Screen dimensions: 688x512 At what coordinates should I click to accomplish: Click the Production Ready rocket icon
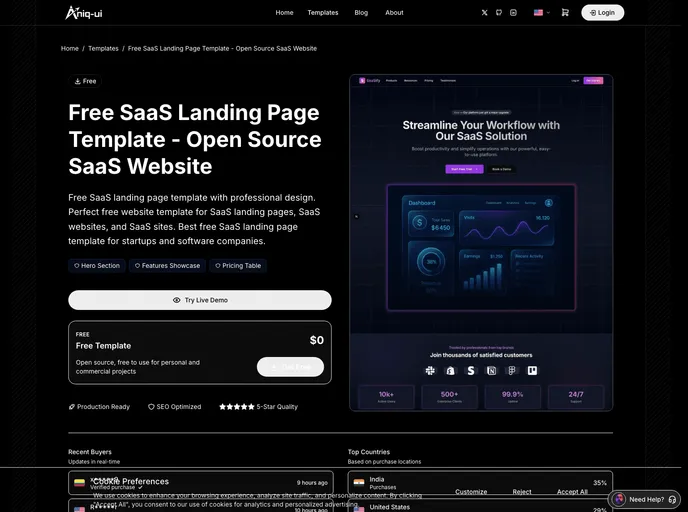(72, 407)
